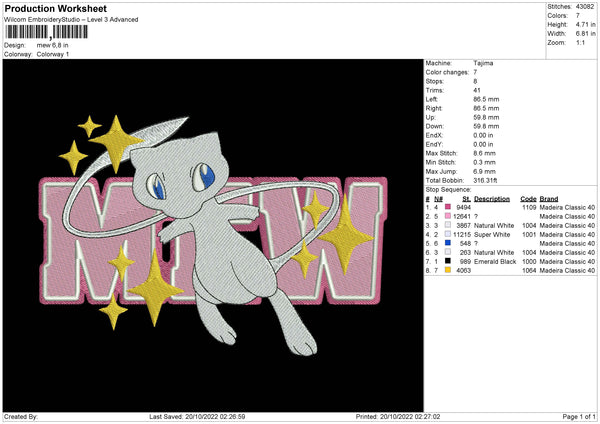Click the Max Jump value 6.9 mm
Viewport: 600px width, 424px height.
click(484, 171)
